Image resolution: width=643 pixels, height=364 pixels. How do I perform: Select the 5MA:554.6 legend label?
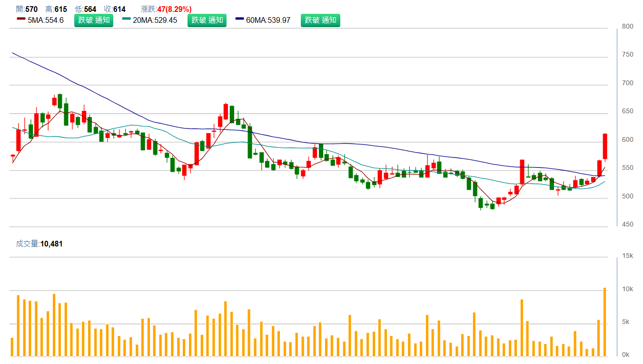46,20
